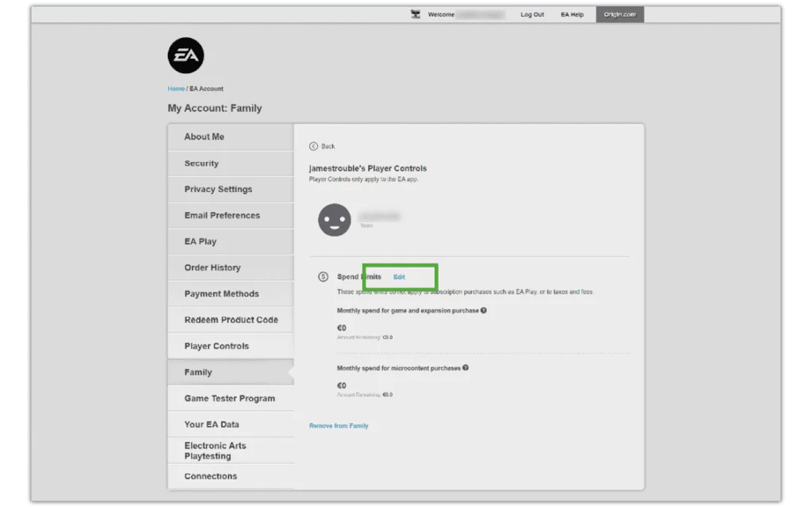Click the Spend Limits dollar icon

(324, 277)
